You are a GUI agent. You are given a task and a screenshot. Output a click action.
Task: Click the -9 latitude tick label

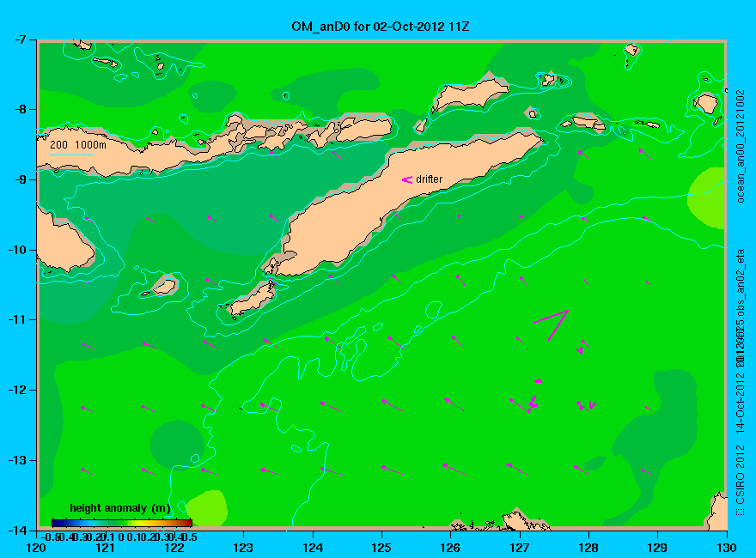tap(19, 179)
